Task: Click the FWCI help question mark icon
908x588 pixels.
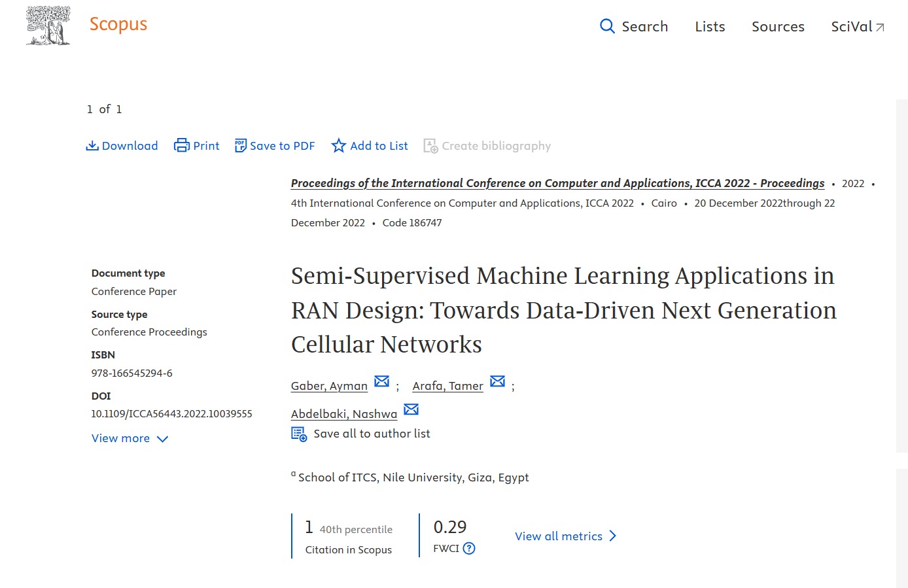Action: point(469,549)
